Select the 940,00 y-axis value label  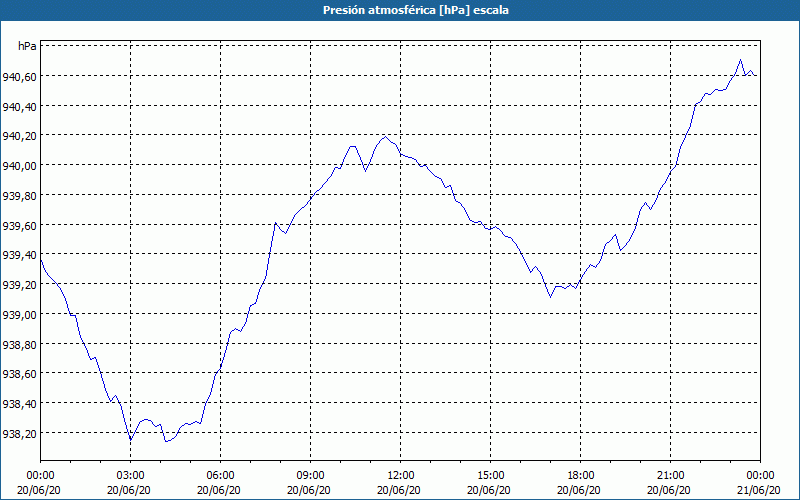(x=20, y=165)
